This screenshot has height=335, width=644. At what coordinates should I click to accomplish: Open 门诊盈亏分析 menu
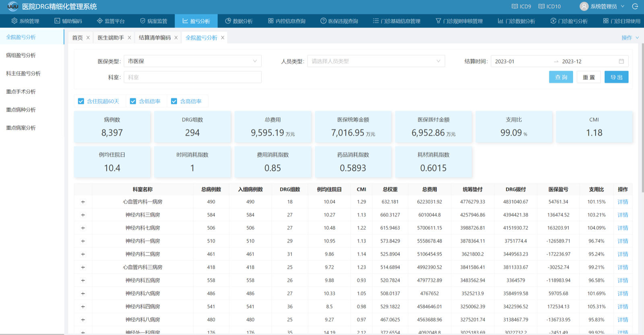coord(569,21)
